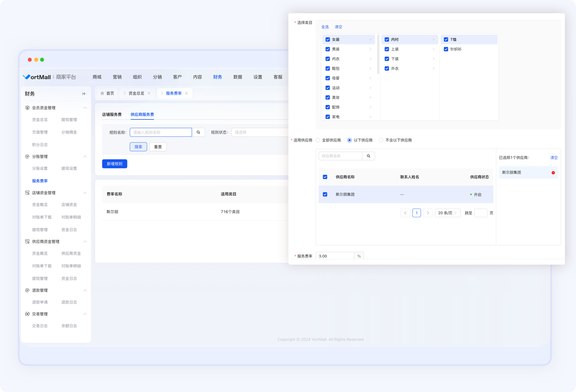Uncheck the 斯尔丽集团 row checkbox
The height and width of the screenshot is (392, 576).
tap(325, 195)
